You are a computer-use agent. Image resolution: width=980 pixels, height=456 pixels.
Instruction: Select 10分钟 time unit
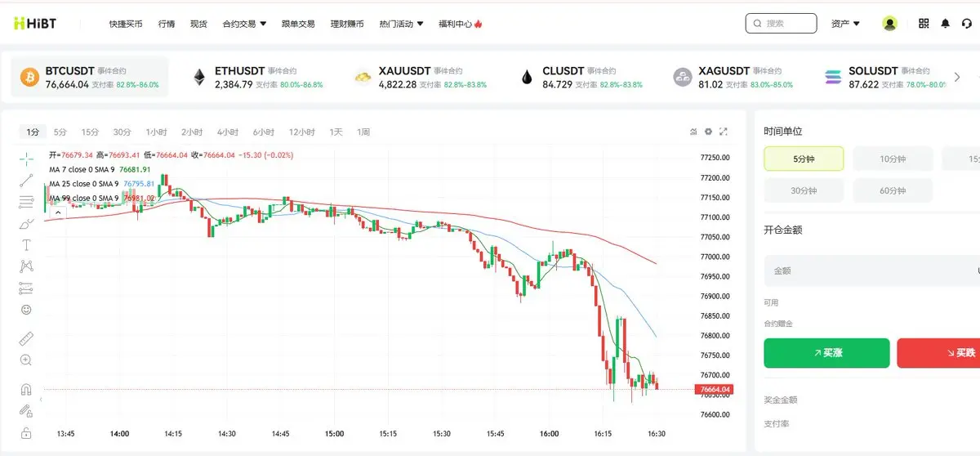(x=893, y=159)
